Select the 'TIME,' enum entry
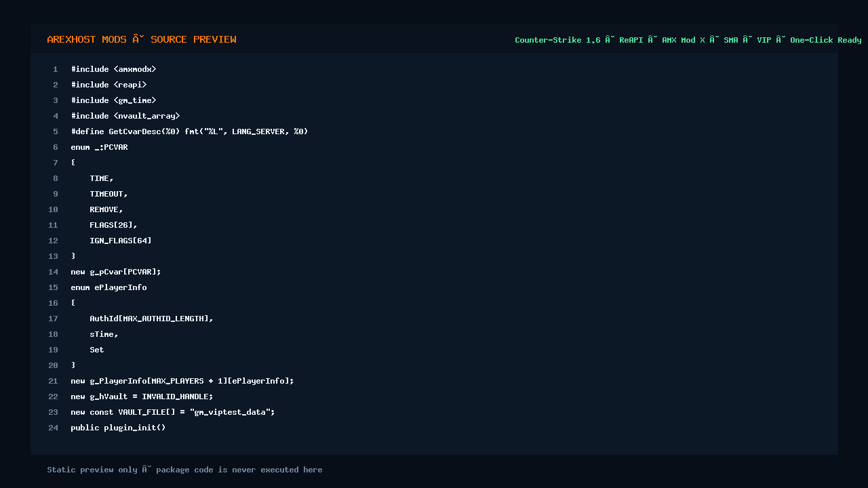The width and height of the screenshot is (868, 488). [102, 178]
